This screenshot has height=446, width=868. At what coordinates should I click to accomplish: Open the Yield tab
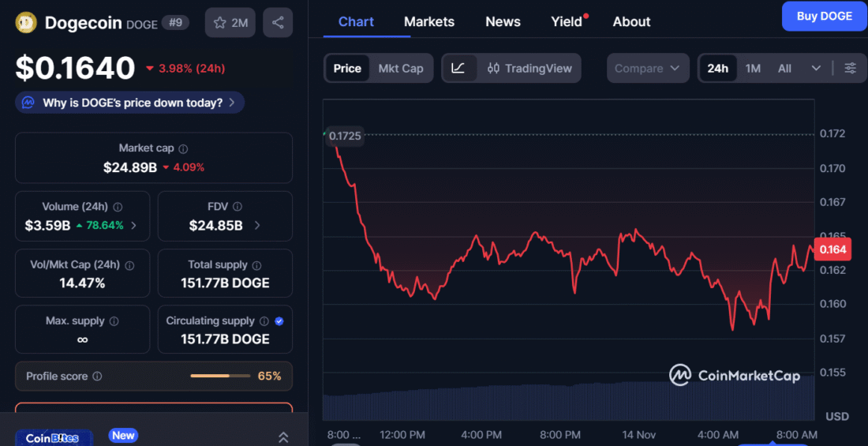(x=568, y=21)
